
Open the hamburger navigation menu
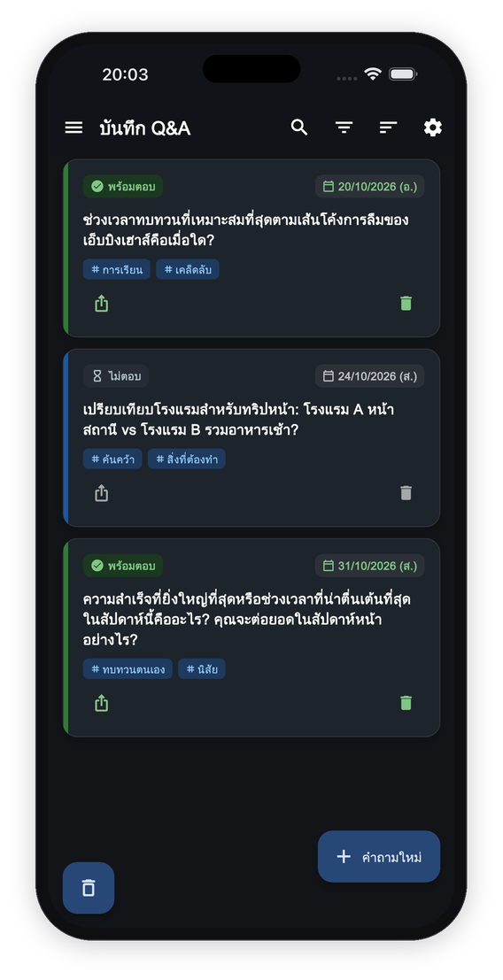74,128
